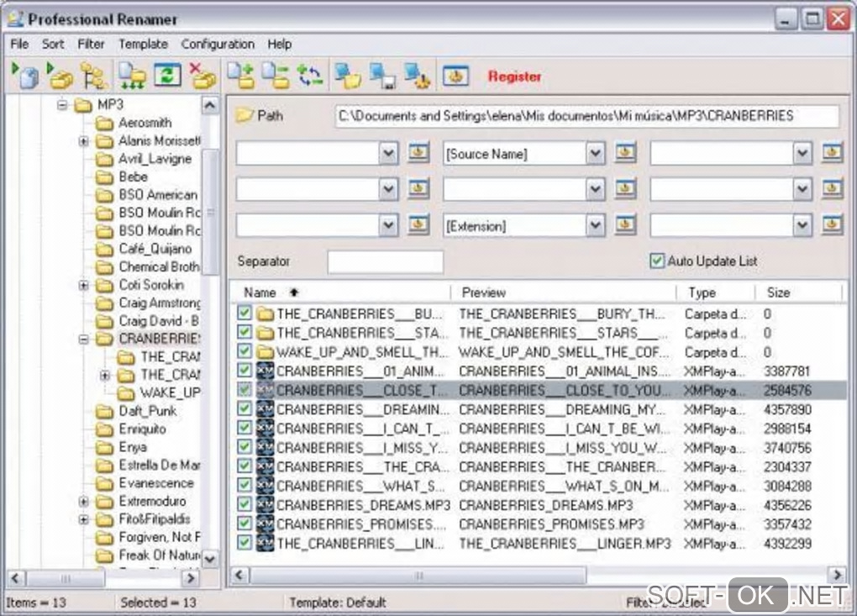Click the options icon beside second-row left dropdown

(418, 188)
